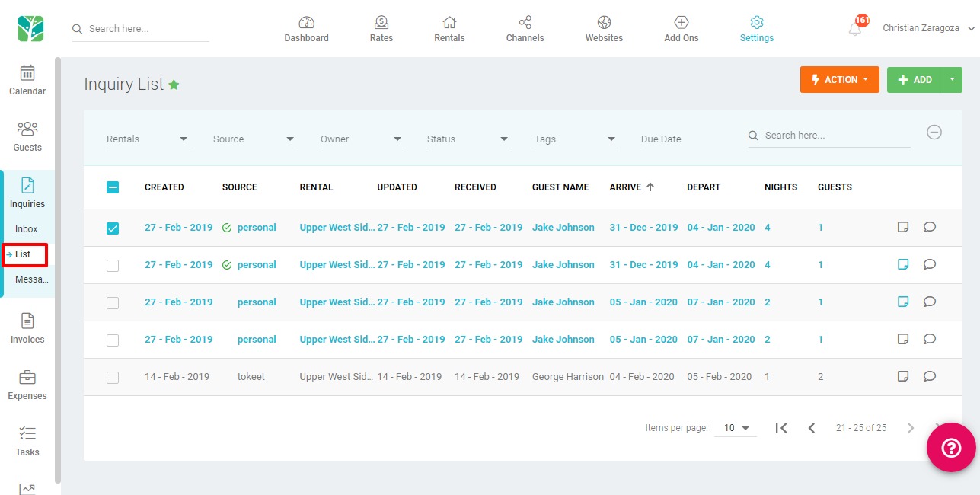Image resolution: width=980 pixels, height=495 pixels.
Task: Open Rentals from the top navigation
Action: (449, 30)
